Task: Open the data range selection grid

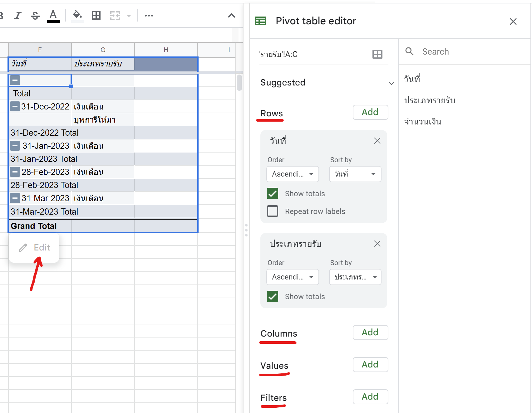Action: pos(377,54)
